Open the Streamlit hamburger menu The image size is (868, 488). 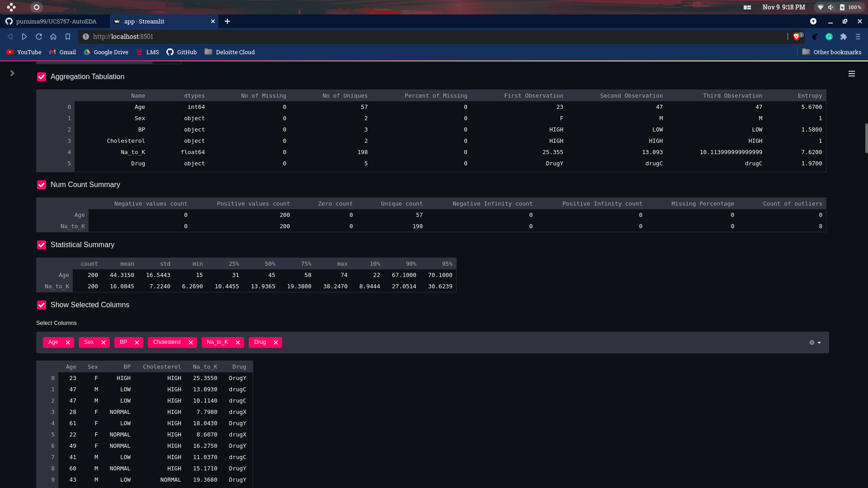click(851, 74)
